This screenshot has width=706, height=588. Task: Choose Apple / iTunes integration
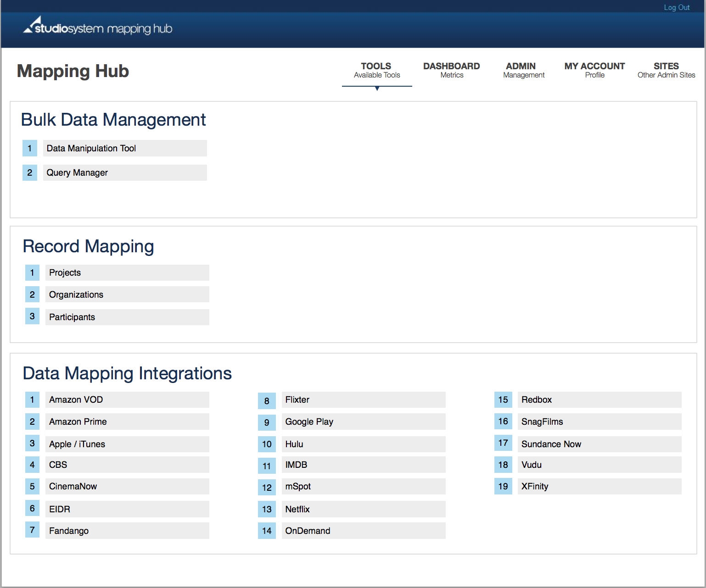coord(127,444)
